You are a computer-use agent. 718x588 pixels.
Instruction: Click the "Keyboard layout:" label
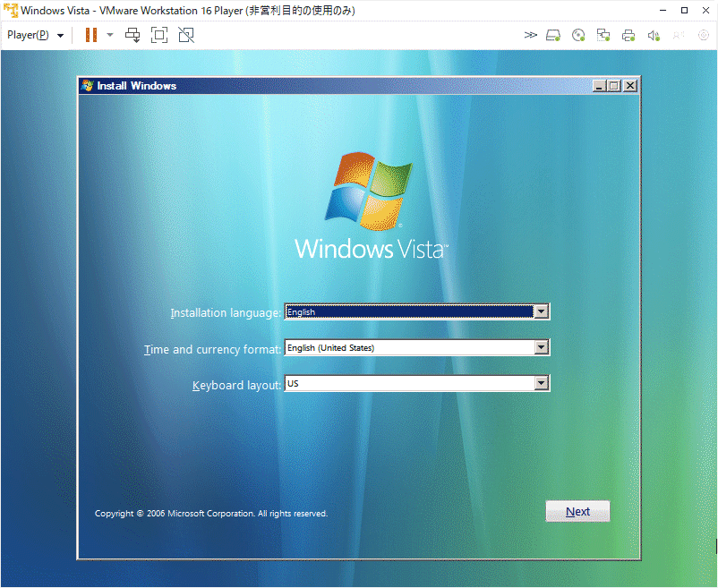pos(236,386)
